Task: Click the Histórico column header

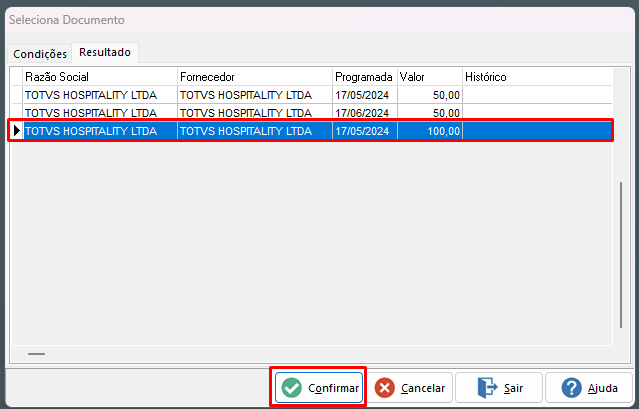Action: click(538, 77)
